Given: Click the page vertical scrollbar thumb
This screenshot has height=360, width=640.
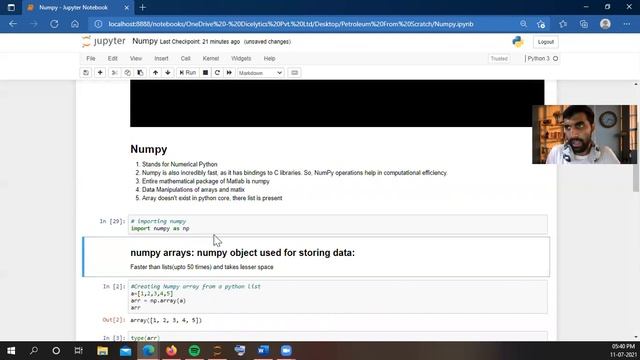Looking at the screenshot, I should pyautogui.click(x=636, y=177).
